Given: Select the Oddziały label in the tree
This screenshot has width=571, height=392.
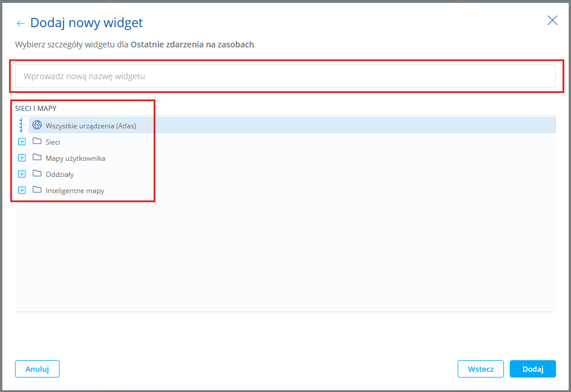Looking at the screenshot, I should [x=60, y=174].
